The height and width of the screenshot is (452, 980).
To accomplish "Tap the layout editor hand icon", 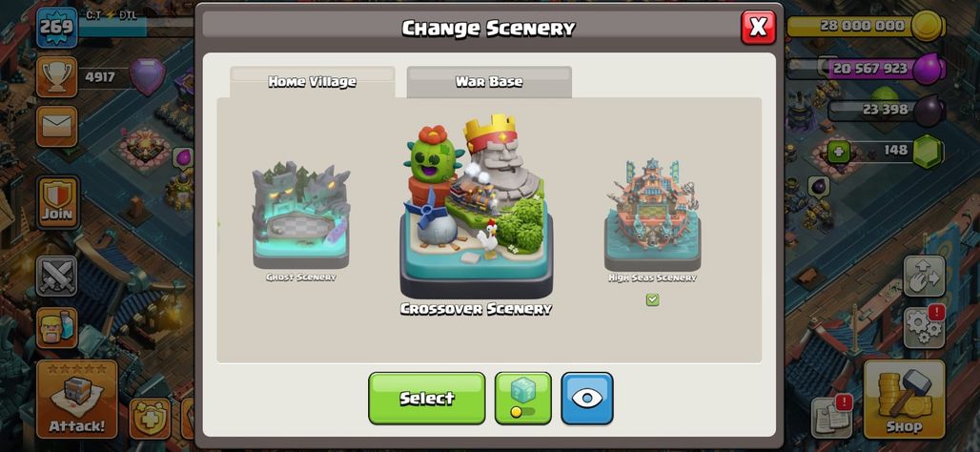I will tap(925, 276).
